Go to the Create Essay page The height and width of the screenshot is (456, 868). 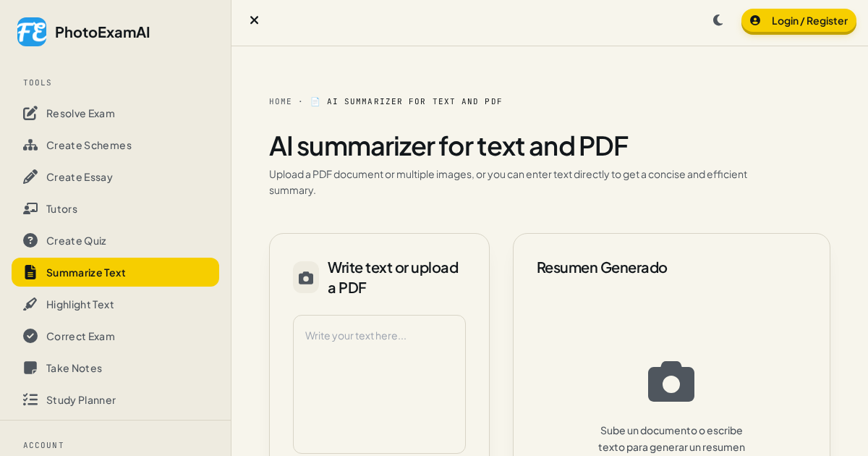[115, 177]
